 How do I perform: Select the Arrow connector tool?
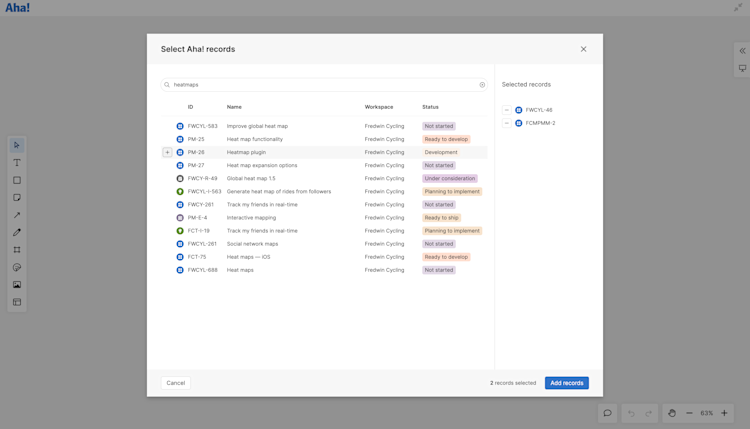17,215
